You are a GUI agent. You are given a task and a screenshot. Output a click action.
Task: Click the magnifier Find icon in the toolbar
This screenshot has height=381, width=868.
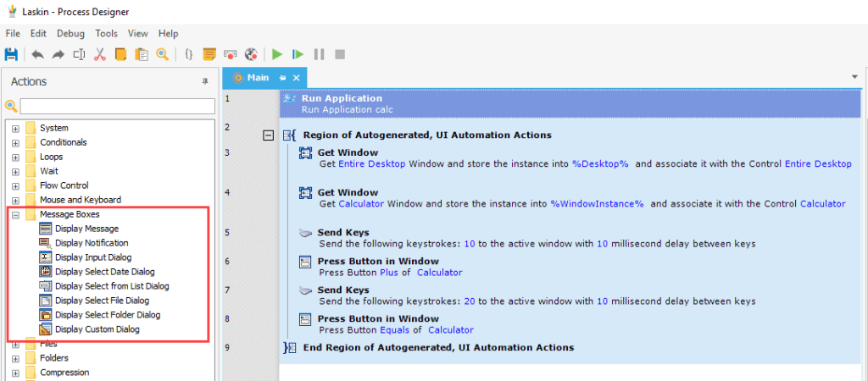pos(162,54)
